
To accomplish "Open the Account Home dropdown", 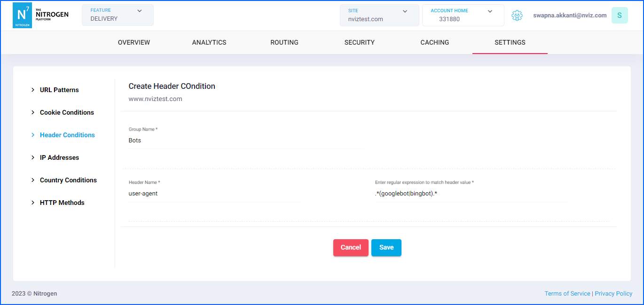I will (x=463, y=15).
